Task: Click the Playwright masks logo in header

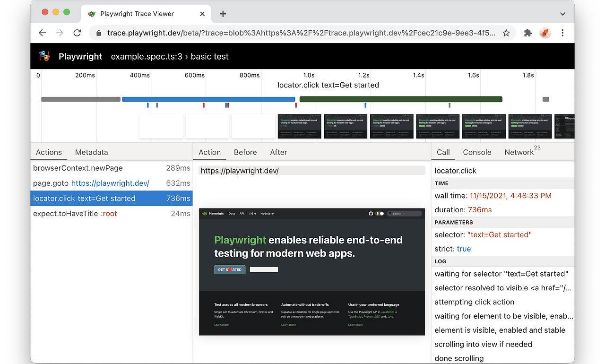Action: (44, 56)
